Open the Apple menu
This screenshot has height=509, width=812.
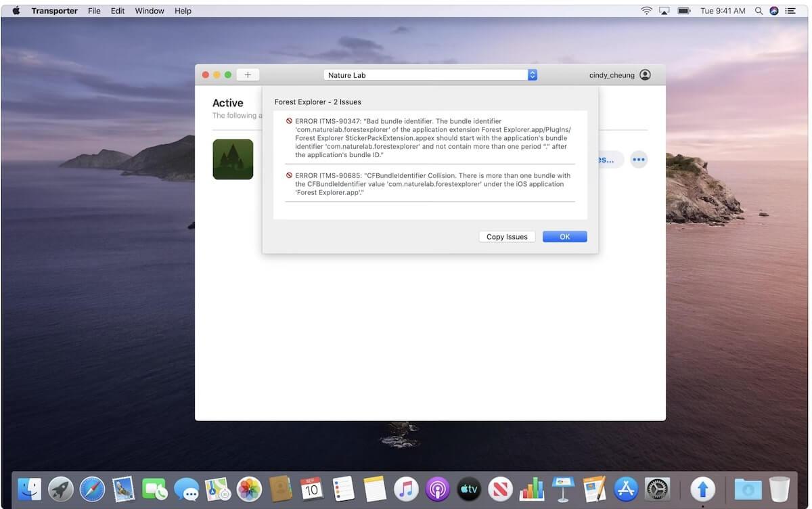click(x=16, y=11)
